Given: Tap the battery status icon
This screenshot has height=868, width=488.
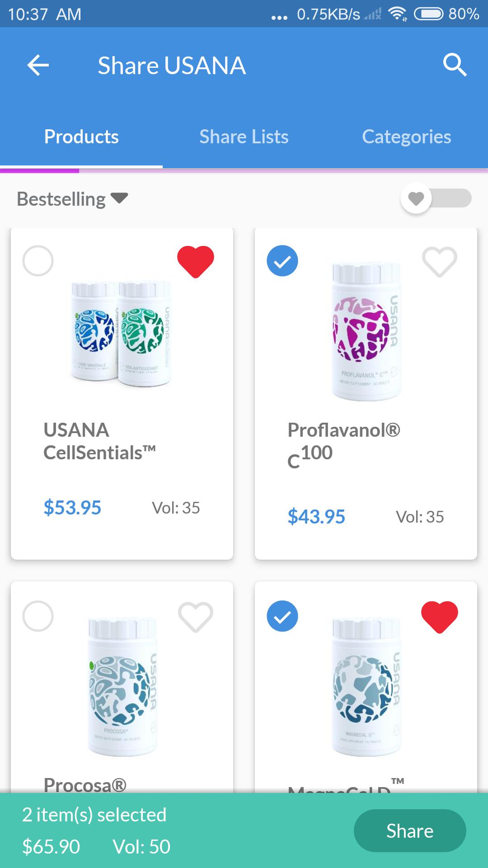Looking at the screenshot, I should [429, 14].
